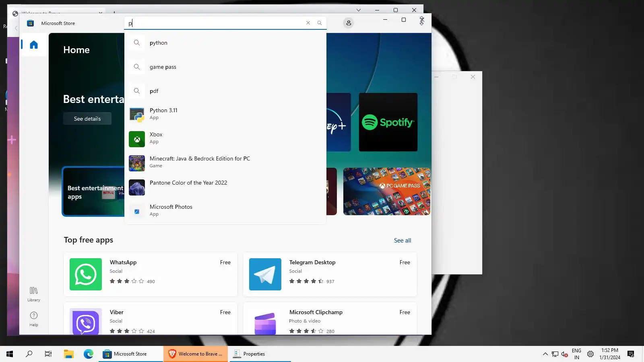Open WhatsApp app icon
This screenshot has height=362, width=644.
(86, 274)
